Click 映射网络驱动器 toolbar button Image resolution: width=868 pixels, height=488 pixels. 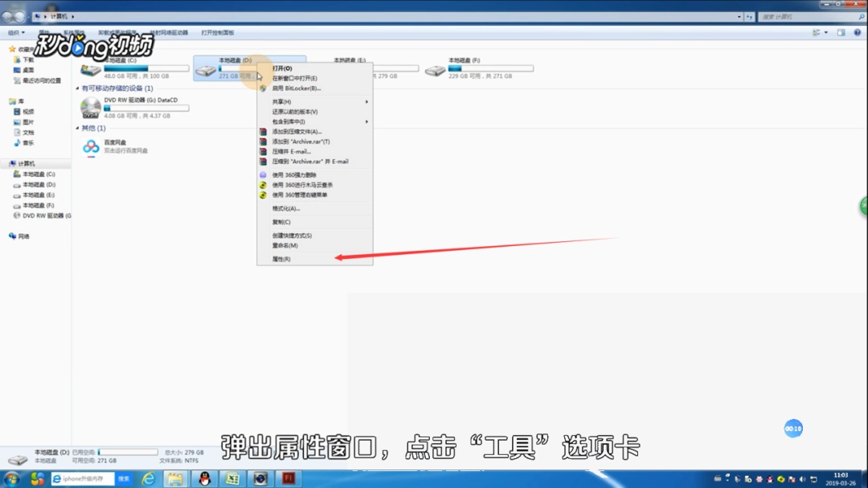pyautogui.click(x=169, y=33)
